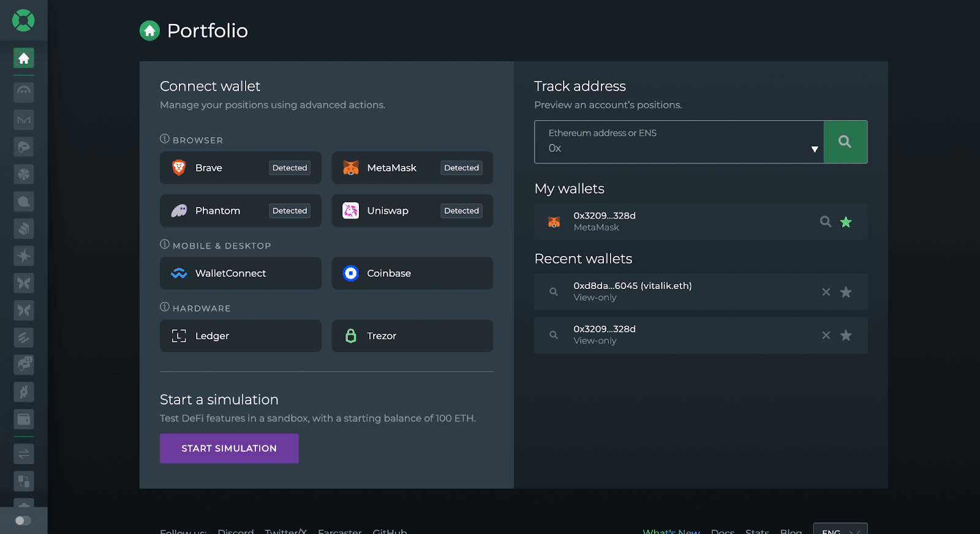
Task: Click magnifier icon in recent 0x3209...328d View-only row
Action: click(554, 335)
